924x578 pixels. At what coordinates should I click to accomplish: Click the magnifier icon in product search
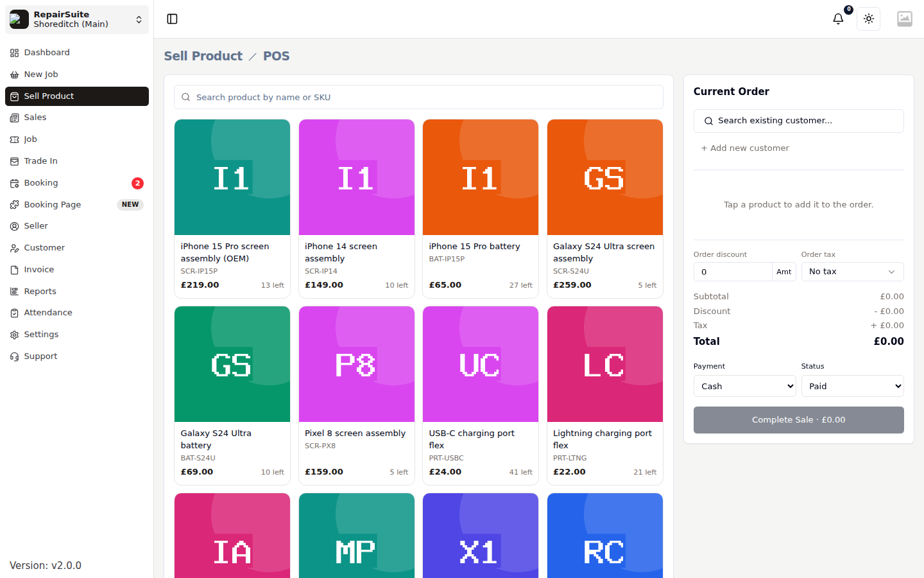pos(185,98)
